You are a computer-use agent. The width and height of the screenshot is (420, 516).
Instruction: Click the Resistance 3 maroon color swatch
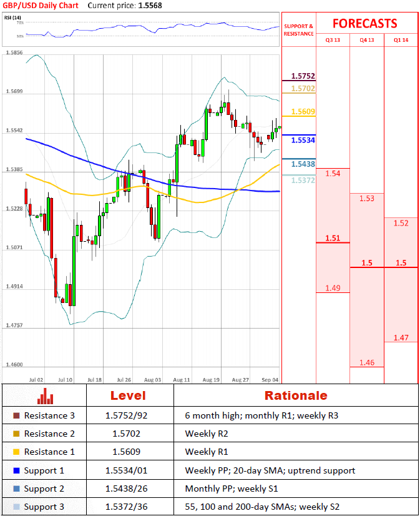[x=16, y=415]
